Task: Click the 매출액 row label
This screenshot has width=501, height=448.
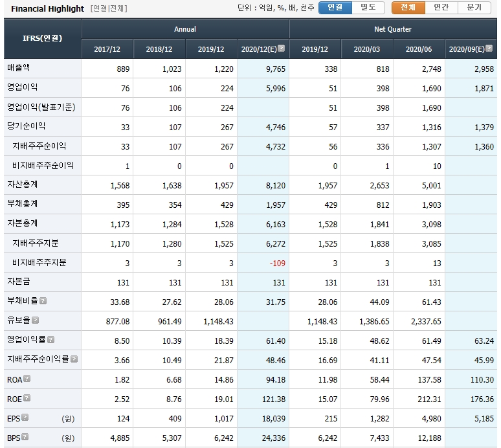Action: tap(19, 68)
